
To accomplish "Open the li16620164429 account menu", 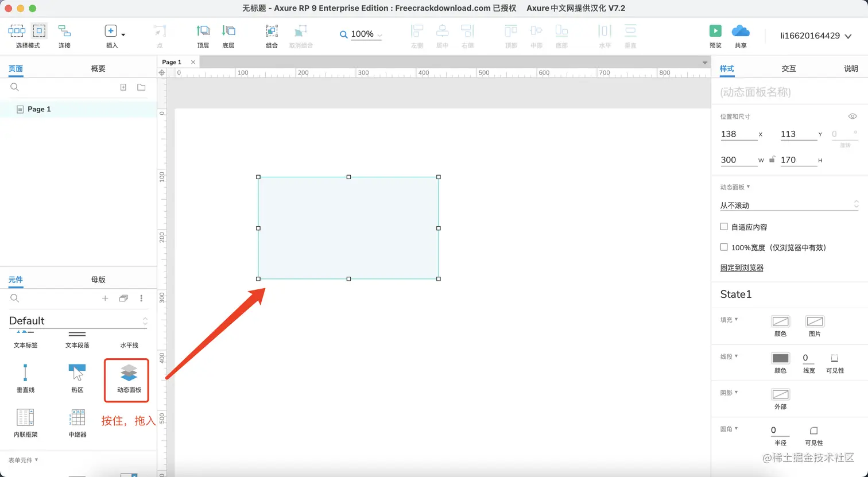I will coord(815,36).
